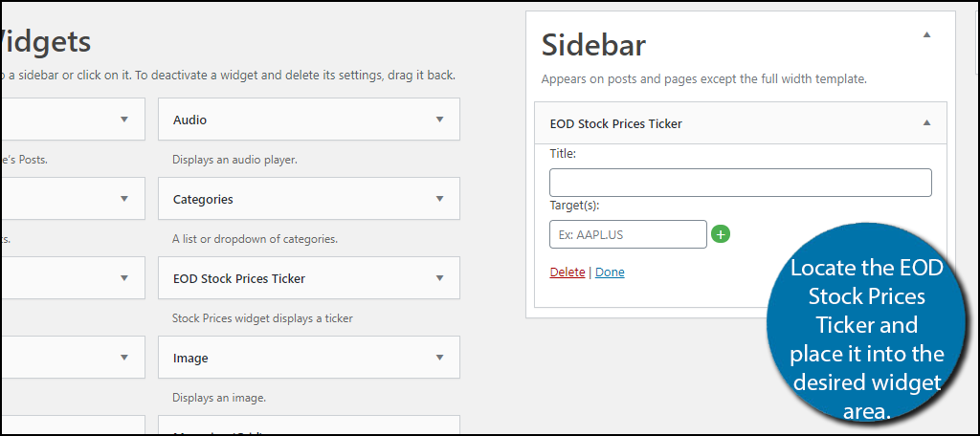Select EOD Stock Prices Ticker in available widgets

click(239, 278)
